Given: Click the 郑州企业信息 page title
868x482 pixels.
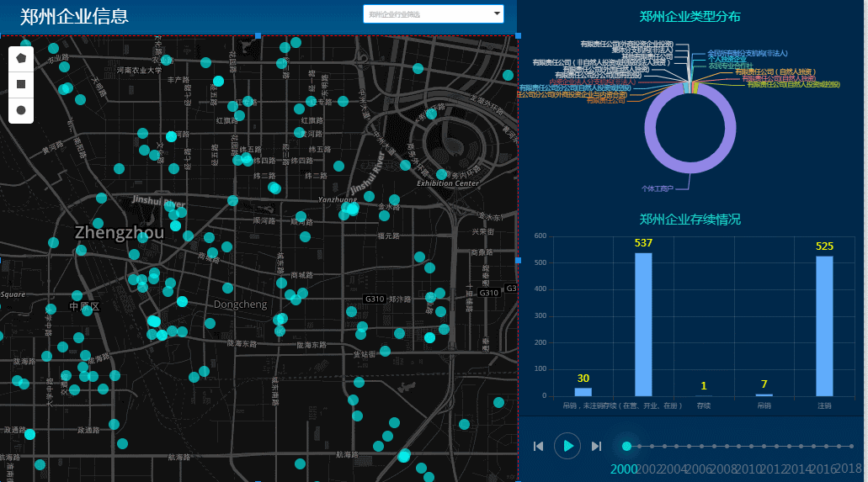Looking at the screenshot, I should point(75,16).
